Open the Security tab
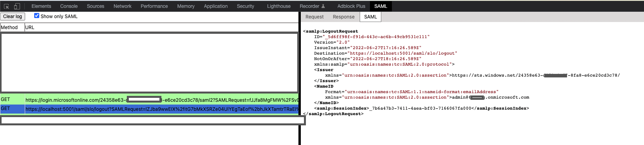The width and height of the screenshot is (644, 145). click(245, 6)
